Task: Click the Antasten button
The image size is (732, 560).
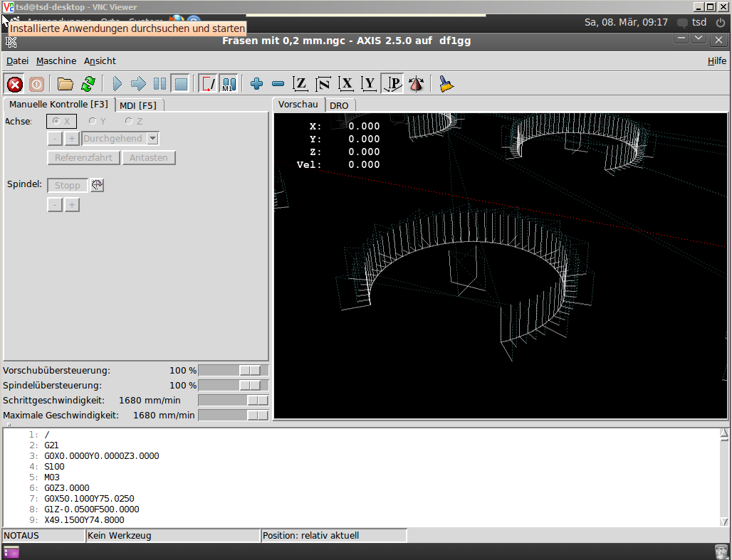Action: [x=148, y=158]
